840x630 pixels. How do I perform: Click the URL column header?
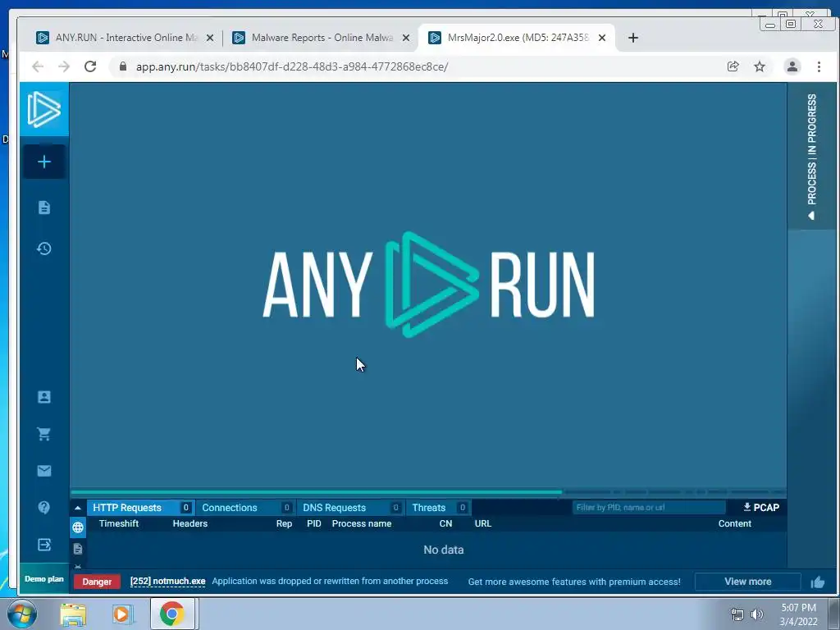coord(482,523)
